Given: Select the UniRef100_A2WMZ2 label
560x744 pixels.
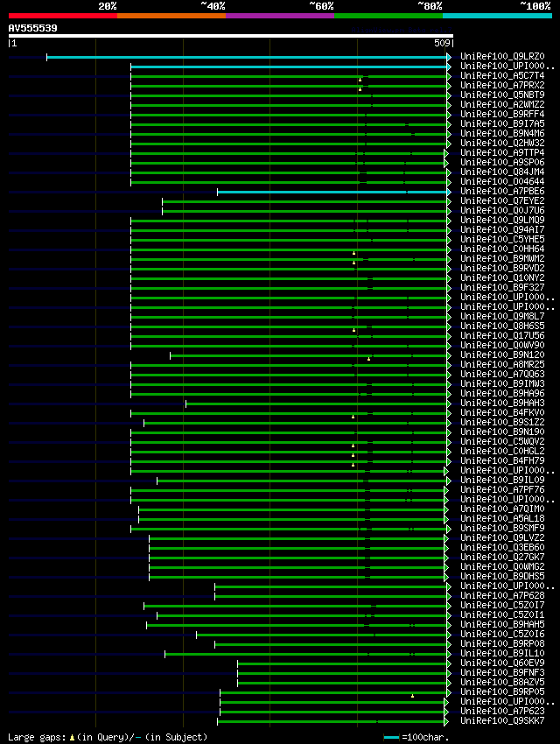Looking at the screenshot, I should coord(502,105).
